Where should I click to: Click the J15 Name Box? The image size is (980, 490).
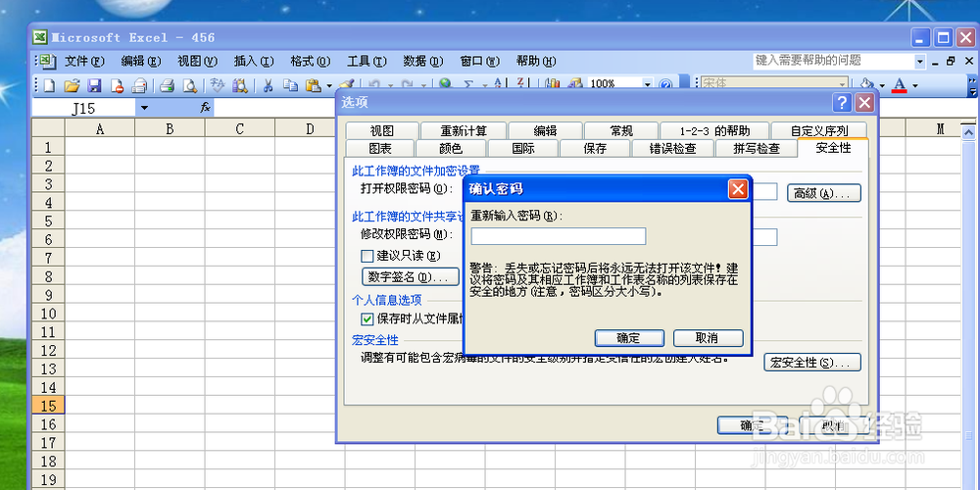click(83, 108)
